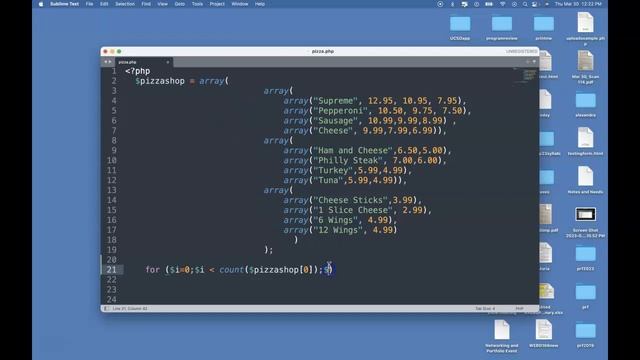Open the Selection menu
The height and width of the screenshot is (360, 640).
[125, 4]
